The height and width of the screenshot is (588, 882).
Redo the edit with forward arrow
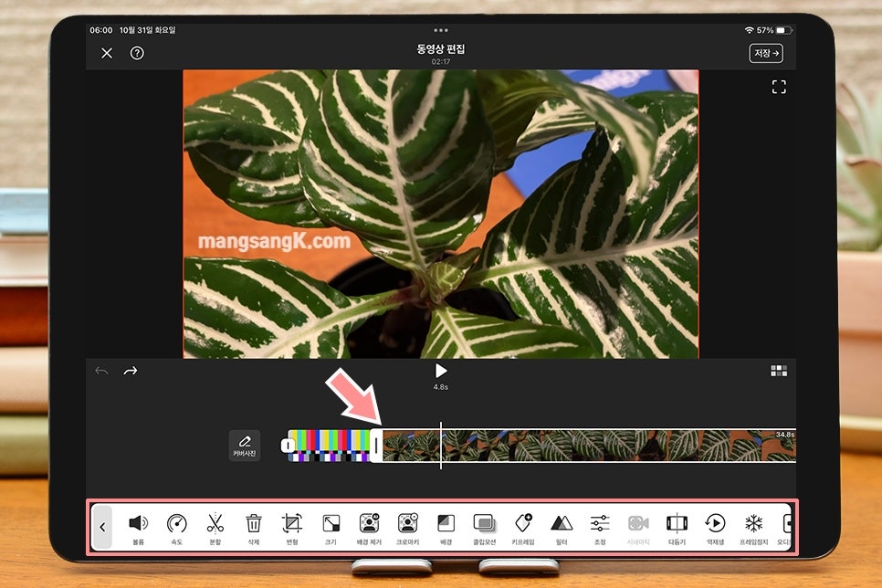click(x=131, y=371)
